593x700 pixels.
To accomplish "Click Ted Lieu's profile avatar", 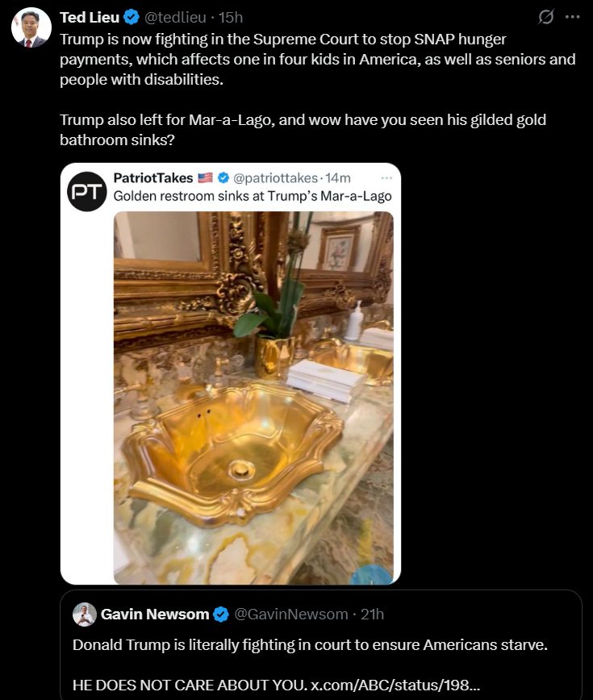I will [31, 27].
